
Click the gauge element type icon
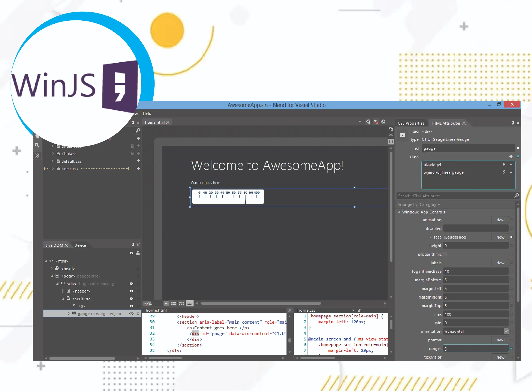coord(403,135)
